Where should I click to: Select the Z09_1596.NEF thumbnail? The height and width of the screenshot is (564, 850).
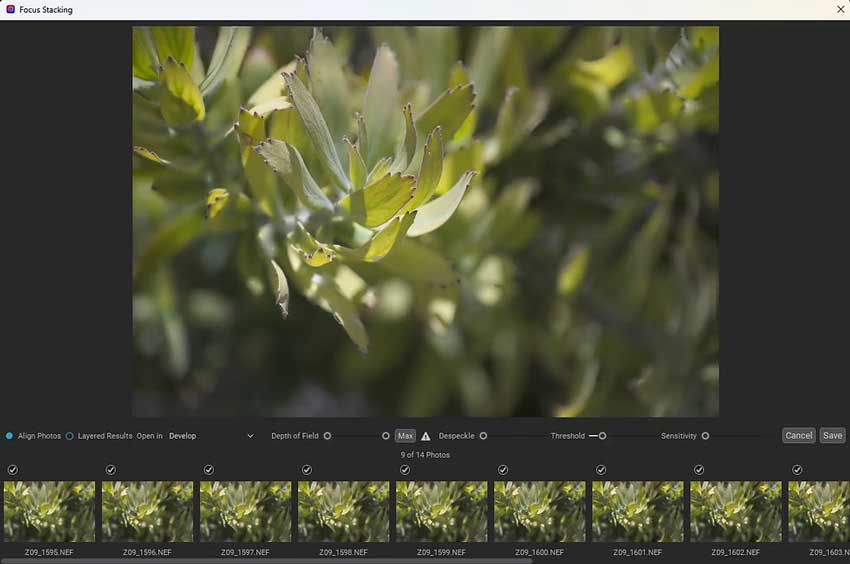point(147,511)
